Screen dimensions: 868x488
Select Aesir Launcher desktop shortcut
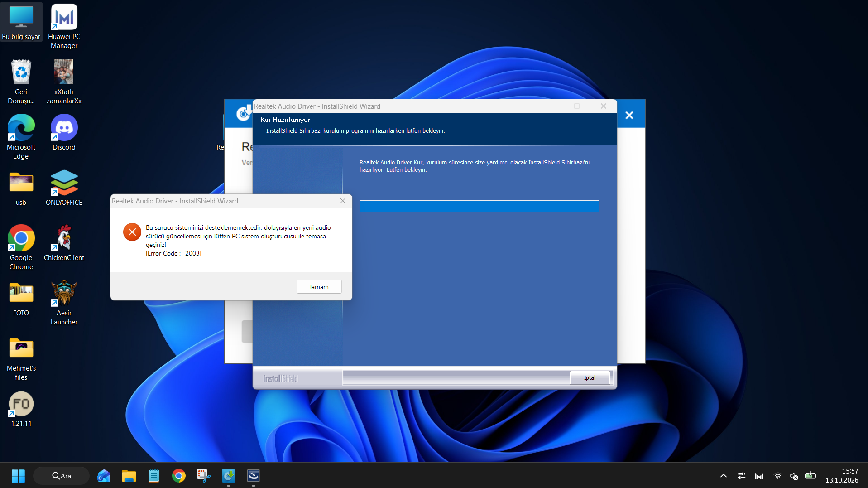pos(64,303)
